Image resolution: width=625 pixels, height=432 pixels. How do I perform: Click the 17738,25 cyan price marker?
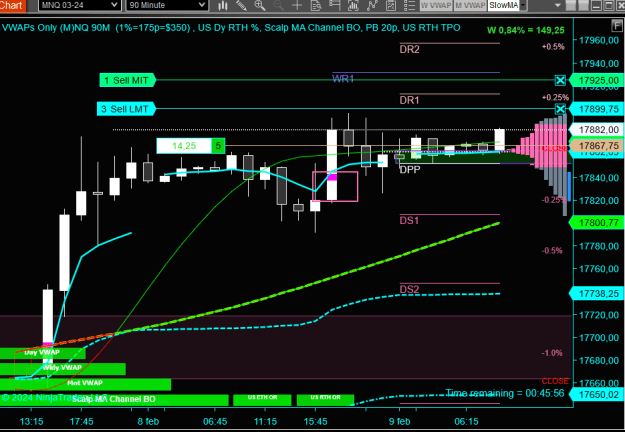(x=597, y=294)
